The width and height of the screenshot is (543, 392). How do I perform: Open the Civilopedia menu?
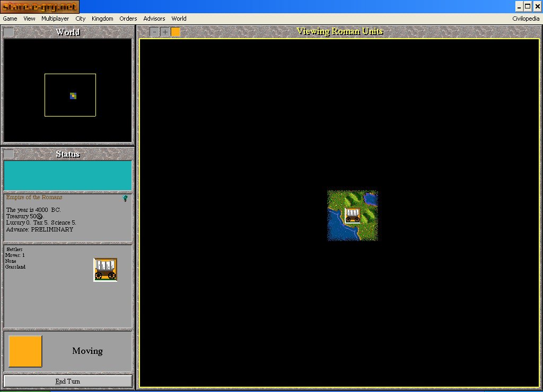point(526,19)
